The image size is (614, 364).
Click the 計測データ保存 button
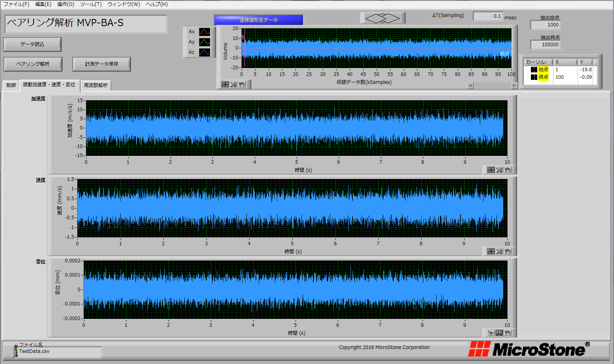click(x=102, y=64)
